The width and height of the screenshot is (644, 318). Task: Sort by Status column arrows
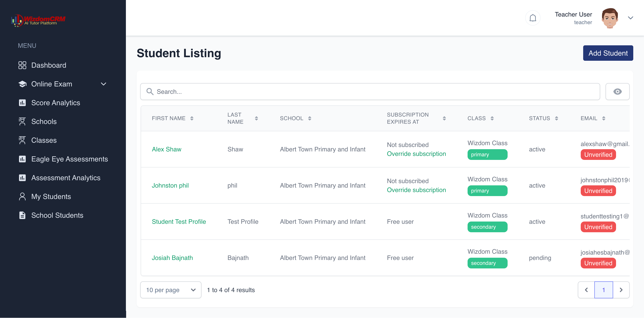pyautogui.click(x=556, y=118)
